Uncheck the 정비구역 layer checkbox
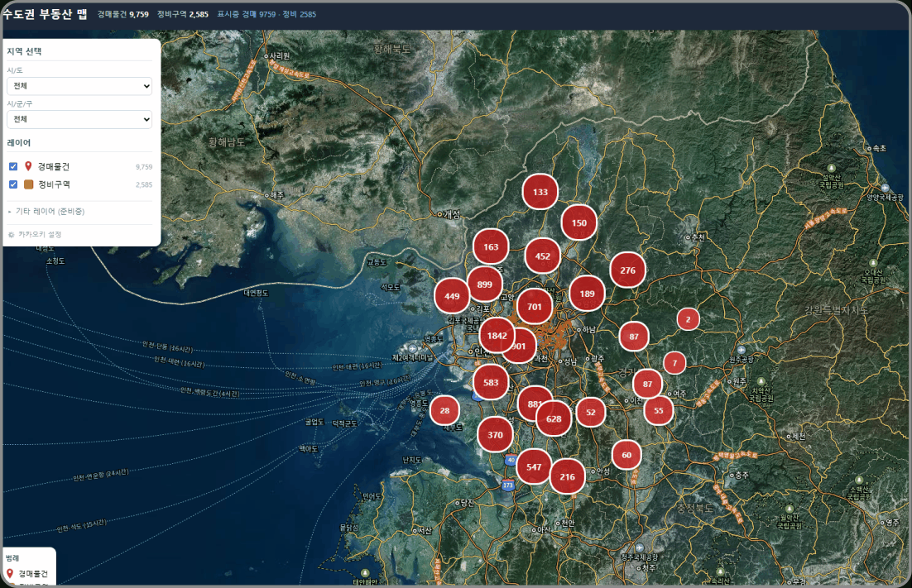 point(13,184)
